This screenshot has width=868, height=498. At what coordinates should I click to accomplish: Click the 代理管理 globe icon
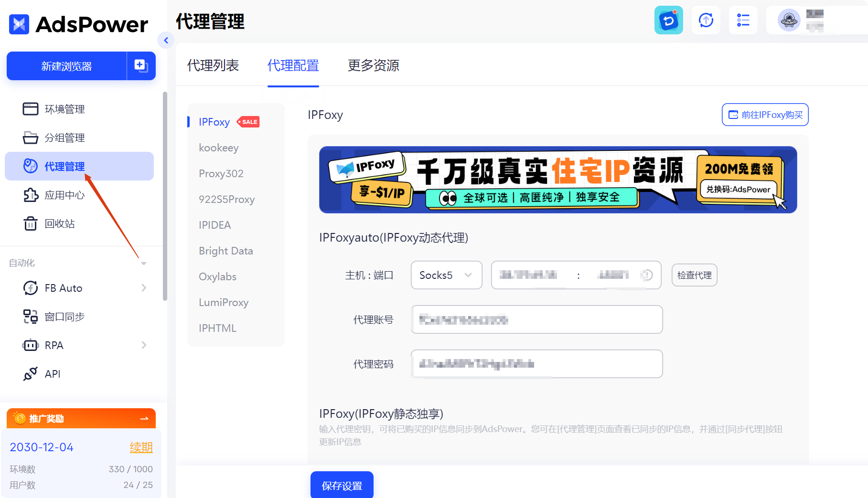(x=31, y=166)
